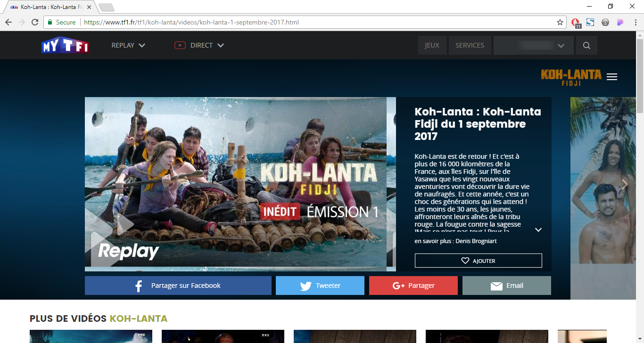Bookmark this page with the star
Image resolution: width=644 pixels, height=343 pixels.
[560, 22]
